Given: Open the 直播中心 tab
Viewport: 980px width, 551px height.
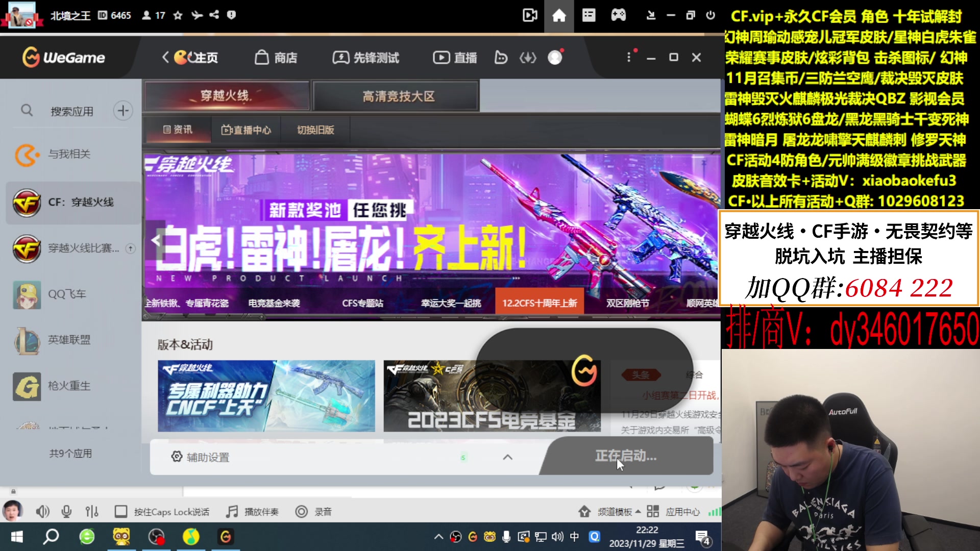Looking at the screenshot, I should [246, 130].
